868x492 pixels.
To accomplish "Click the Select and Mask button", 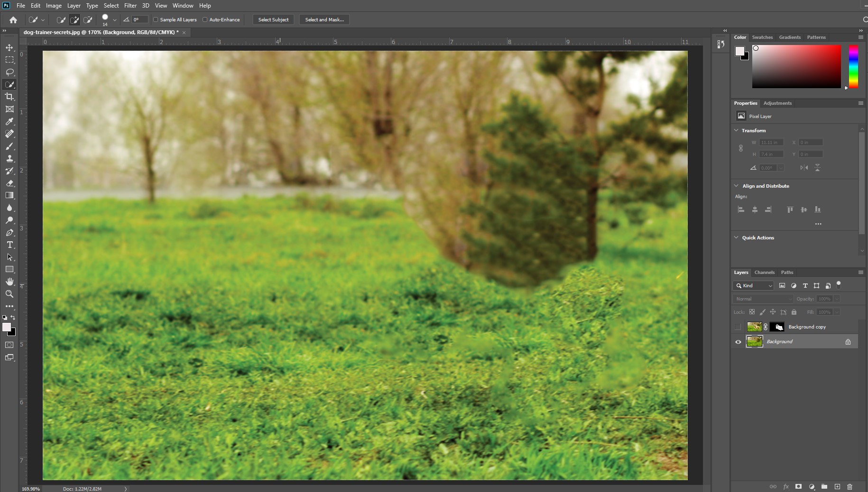I will click(324, 20).
